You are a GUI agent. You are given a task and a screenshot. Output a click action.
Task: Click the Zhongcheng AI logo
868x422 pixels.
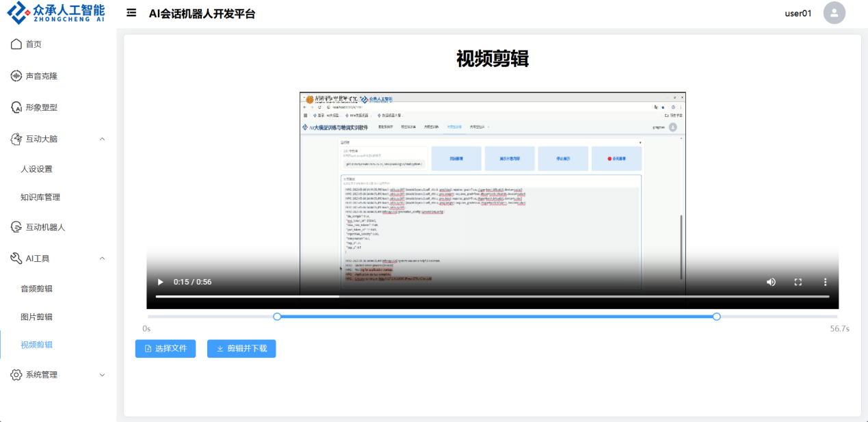coord(55,13)
